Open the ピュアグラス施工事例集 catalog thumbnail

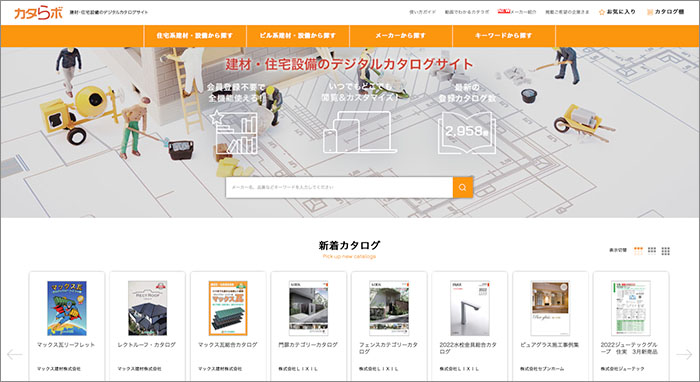tap(550, 308)
